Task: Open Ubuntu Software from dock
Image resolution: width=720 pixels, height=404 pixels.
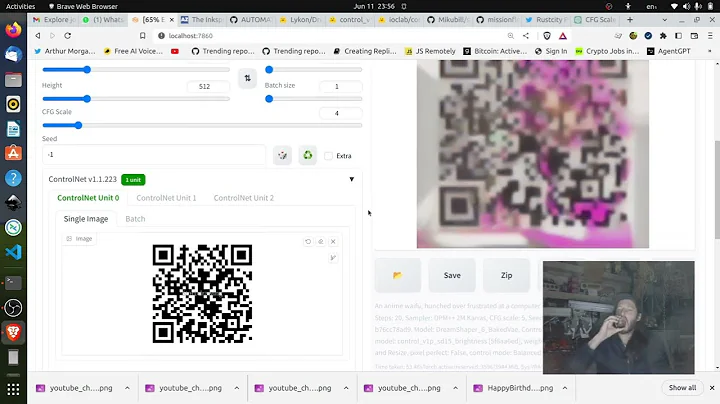Action: (x=13, y=153)
